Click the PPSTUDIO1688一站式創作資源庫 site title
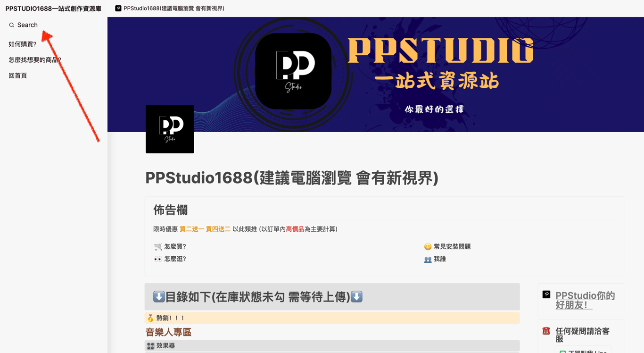The width and height of the screenshot is (644, 353). click(53, 8)
